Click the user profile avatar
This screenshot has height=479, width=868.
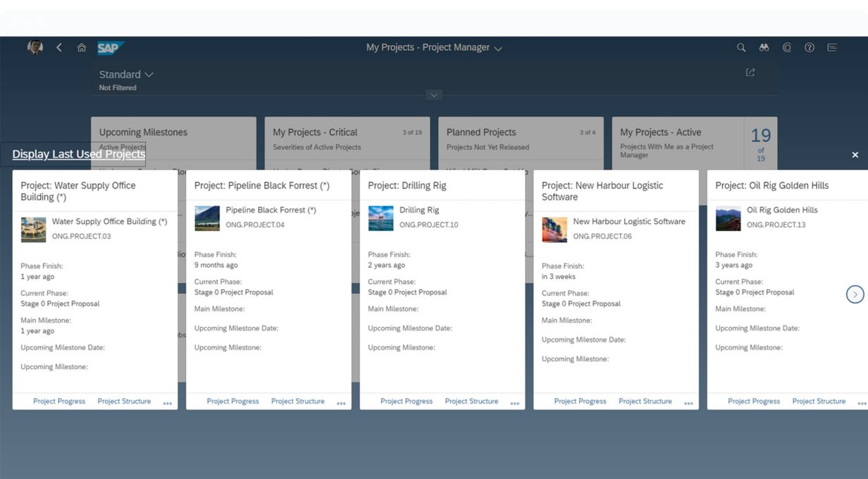[35, 47]
